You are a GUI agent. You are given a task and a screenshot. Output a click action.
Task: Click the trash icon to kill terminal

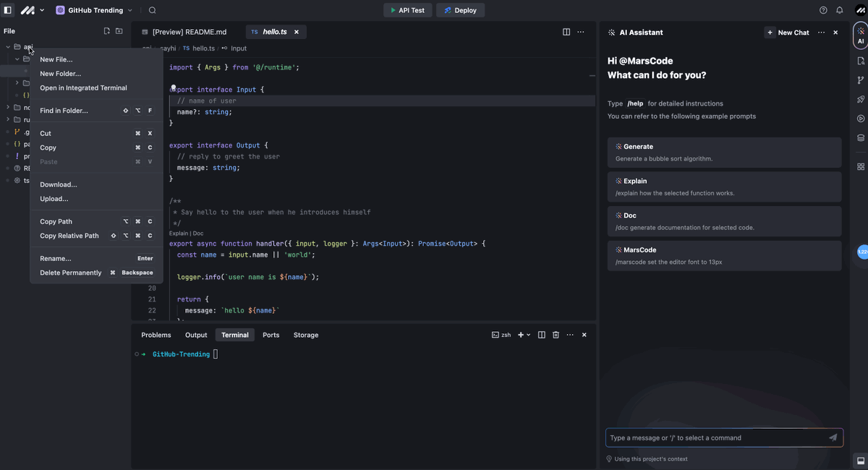coord(556,335)
